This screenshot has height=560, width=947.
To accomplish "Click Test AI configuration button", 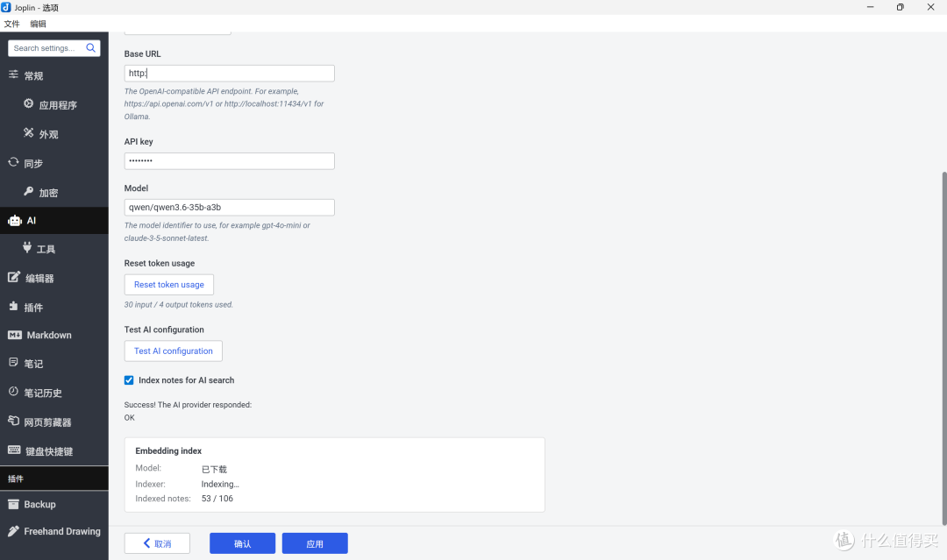I will click(x=174, y=351).
